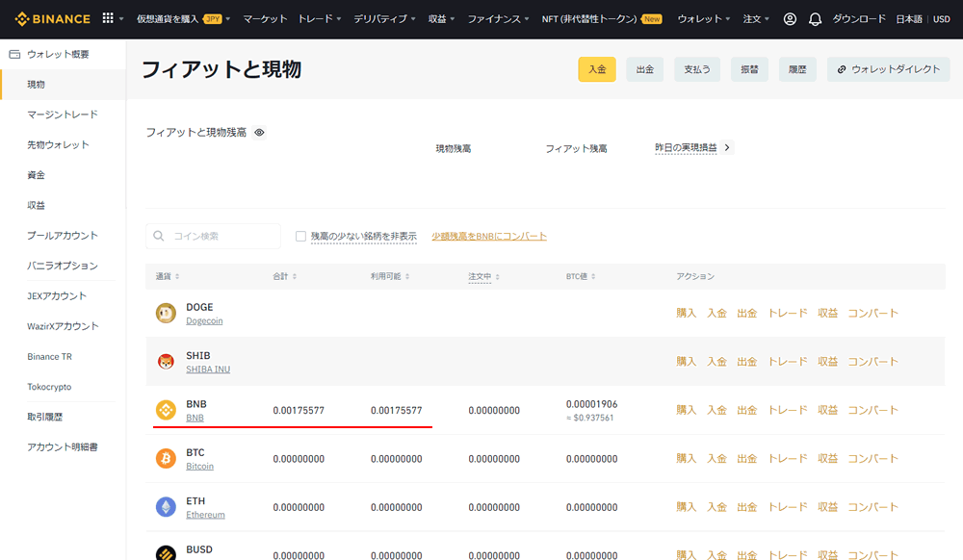The image size is (963, 560).
Task: Click the 振替 button
Action: click(x=749, y=69)
